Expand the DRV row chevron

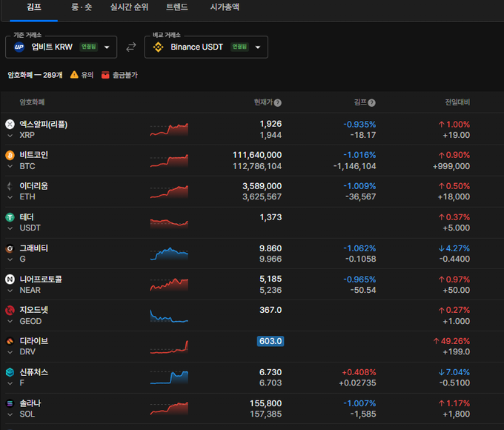pyautogui.click(x=10, y=352)
